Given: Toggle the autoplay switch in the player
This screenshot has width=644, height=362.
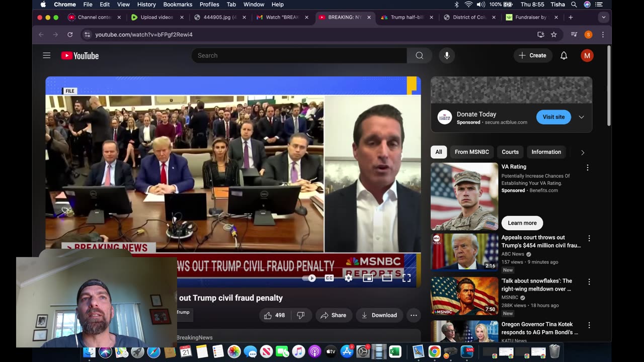Looking at the screenshot, I should click(x=310, y=278).
